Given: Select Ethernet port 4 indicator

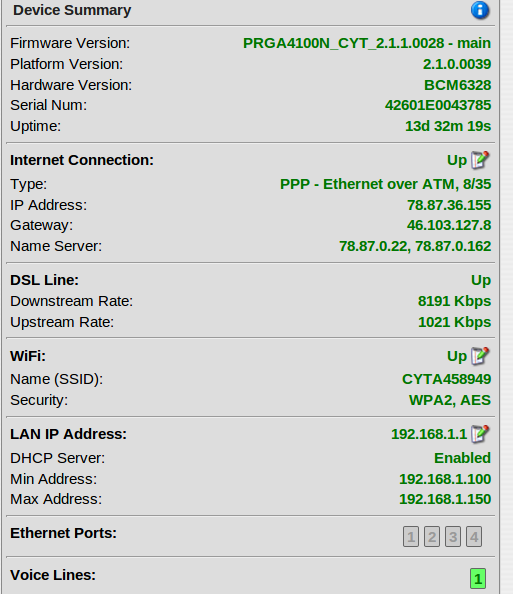Looking at the screenshot, I should click(x=474, y=536).
